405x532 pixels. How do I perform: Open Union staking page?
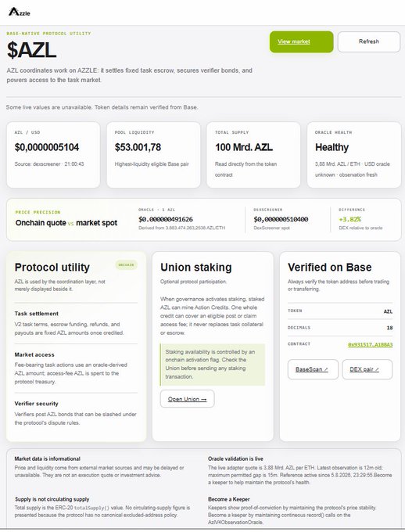click(187, 399)
